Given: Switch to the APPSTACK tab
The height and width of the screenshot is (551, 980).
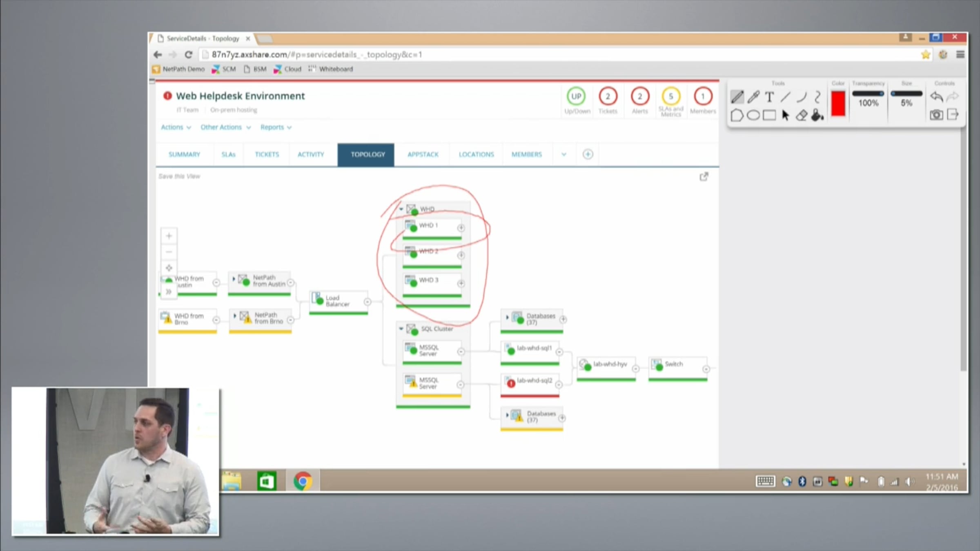Looking at the screenshot, I should (423, 155).
